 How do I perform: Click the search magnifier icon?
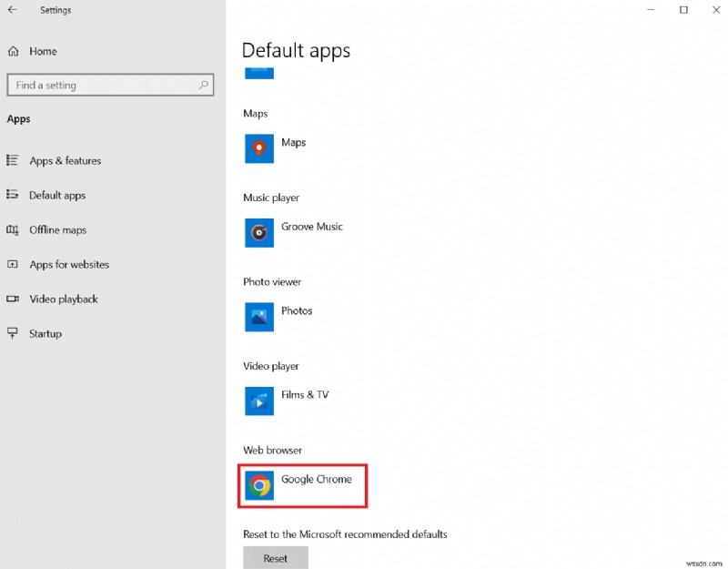[203, 85]
